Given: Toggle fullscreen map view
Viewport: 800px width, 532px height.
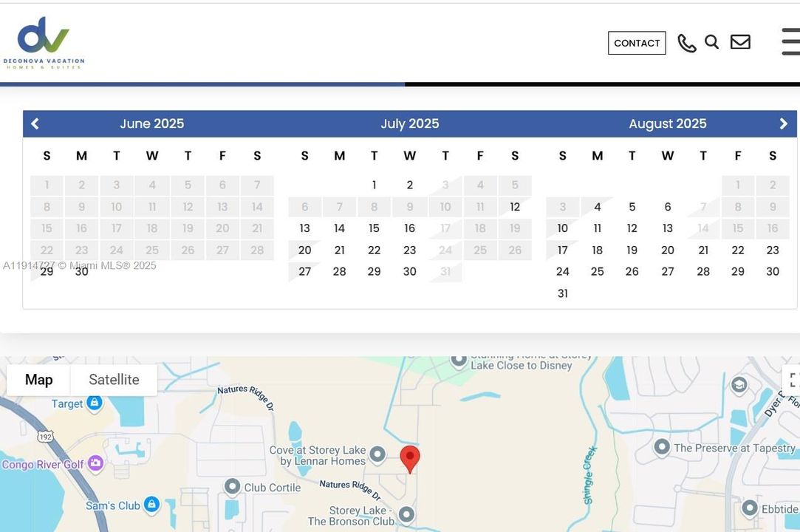Looking at the screenshot, I should coord(793,380).
